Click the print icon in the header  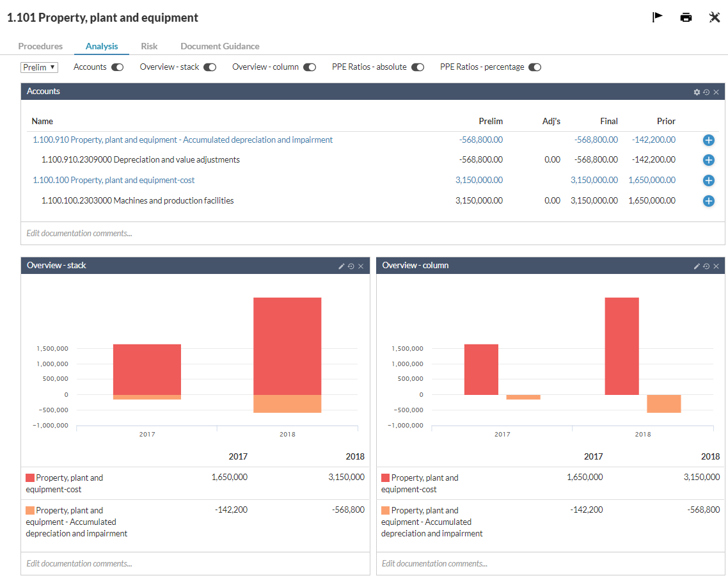click(686, 17)
